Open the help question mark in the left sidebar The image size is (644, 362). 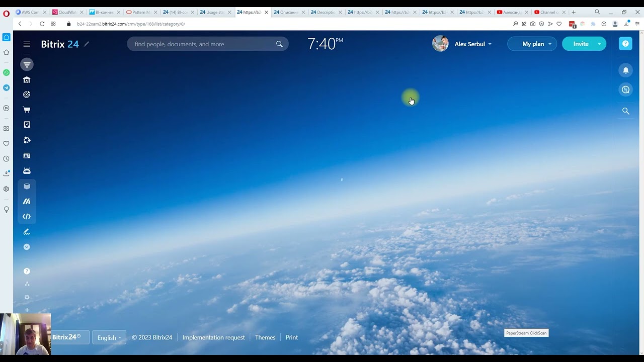27,271
